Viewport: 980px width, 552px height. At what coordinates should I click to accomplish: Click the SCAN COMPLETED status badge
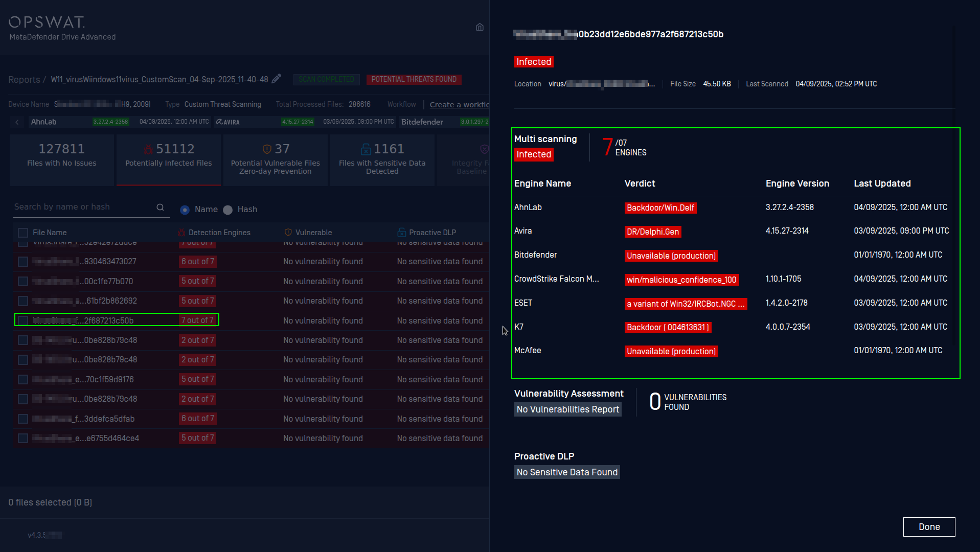pyautogui.click(x=326, y=79)
